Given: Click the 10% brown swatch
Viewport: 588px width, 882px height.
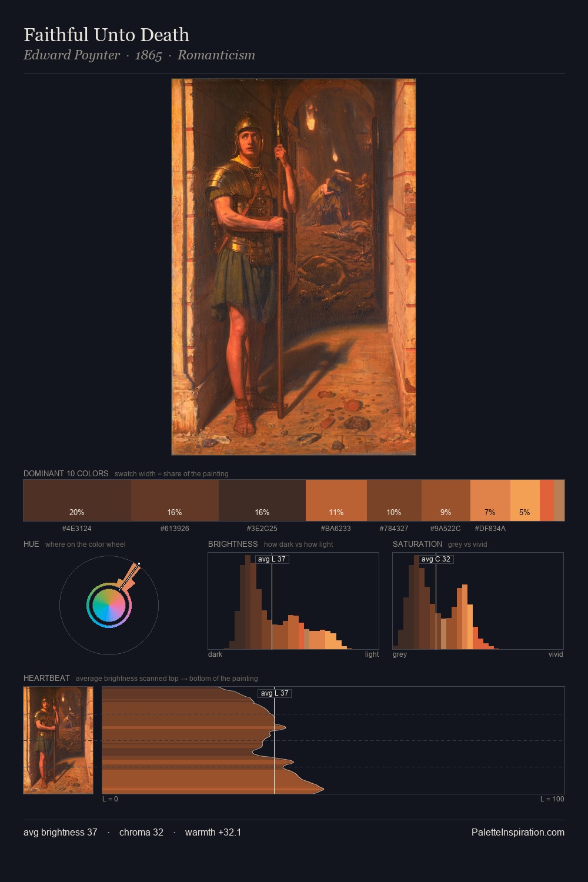Looking at the screenshot, I should click(x=394, y=500).
